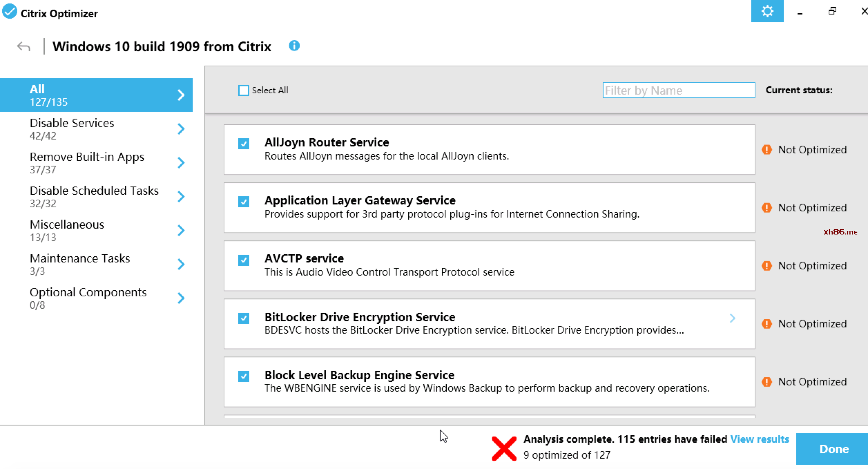Click the Windows 10 build 1909 heading
The width and height of the screenshot is (868, 469).
162,46
